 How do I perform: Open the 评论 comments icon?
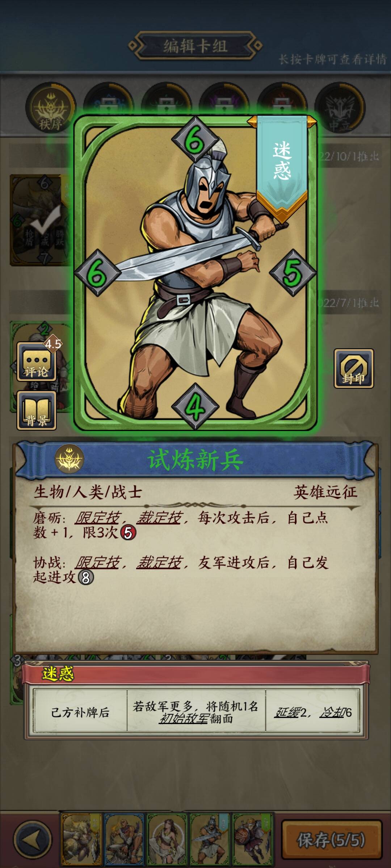(37, 361)
